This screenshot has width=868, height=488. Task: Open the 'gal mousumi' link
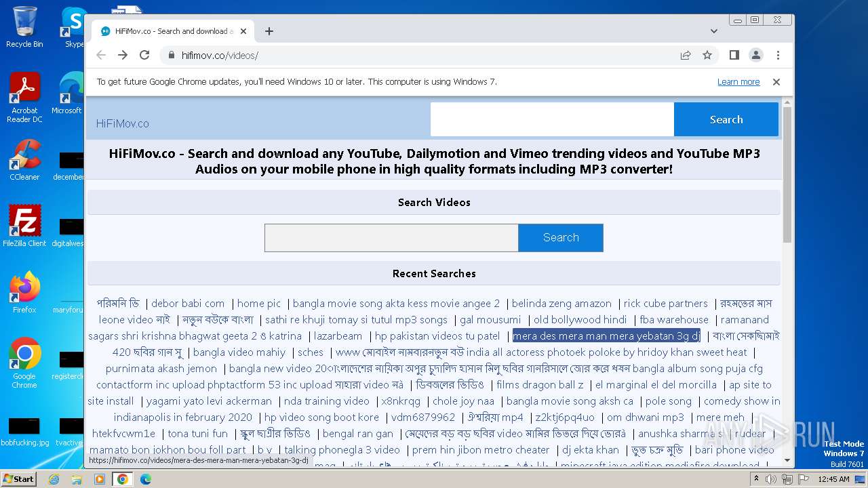tap(490, 320)
